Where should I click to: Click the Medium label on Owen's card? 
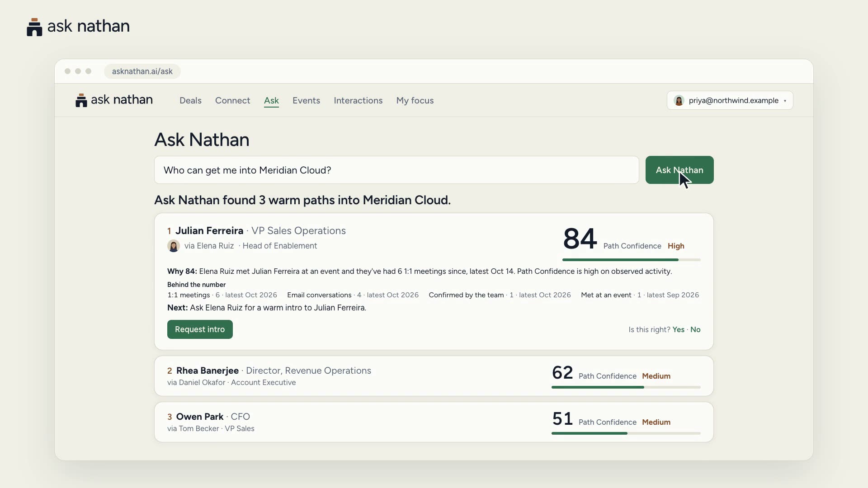656,422
